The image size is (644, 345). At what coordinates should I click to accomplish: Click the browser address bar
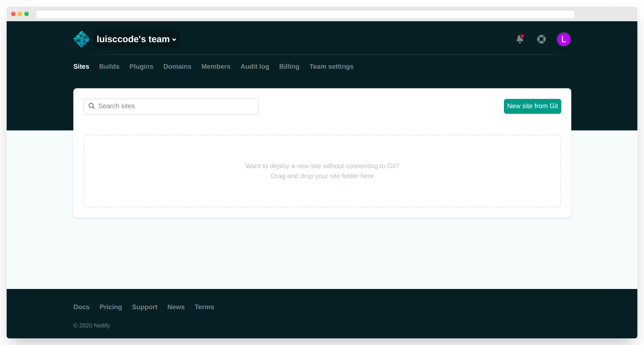pyautogui.click(x=305, y=14)
